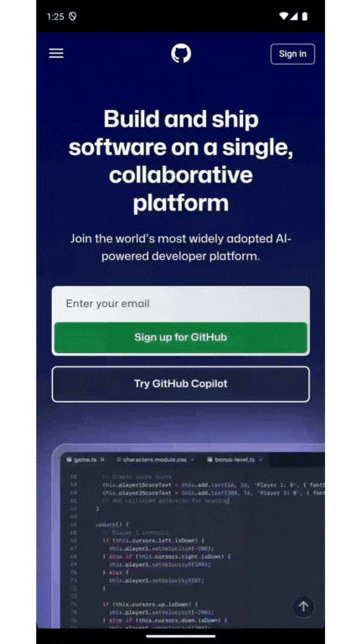The image size is (362, 644).
Task: Tap the battery status icon
Action: tap(304, 17)
